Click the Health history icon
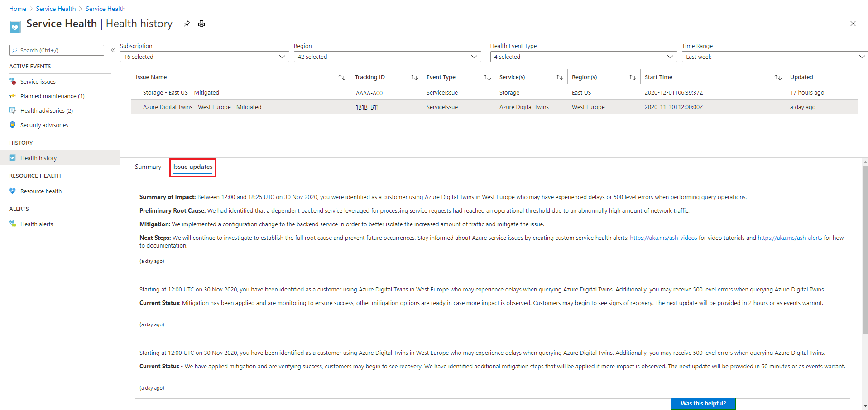 coord(13,158)
